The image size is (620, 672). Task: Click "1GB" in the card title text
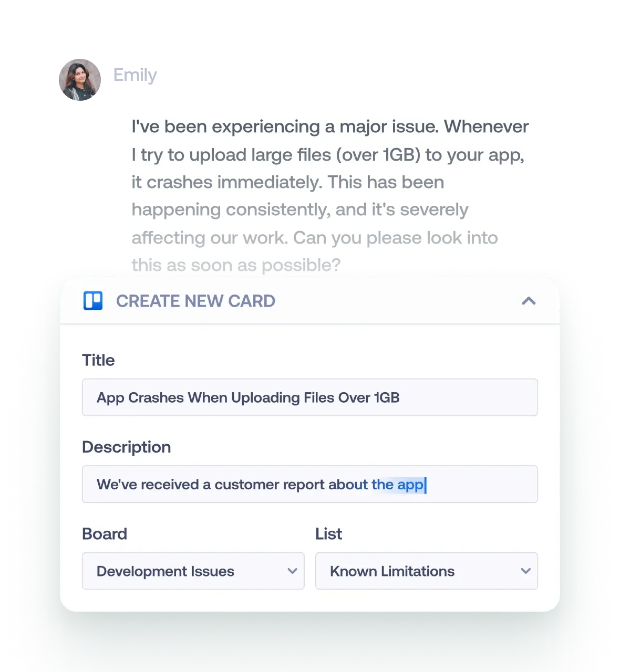(x=386, y=397)
